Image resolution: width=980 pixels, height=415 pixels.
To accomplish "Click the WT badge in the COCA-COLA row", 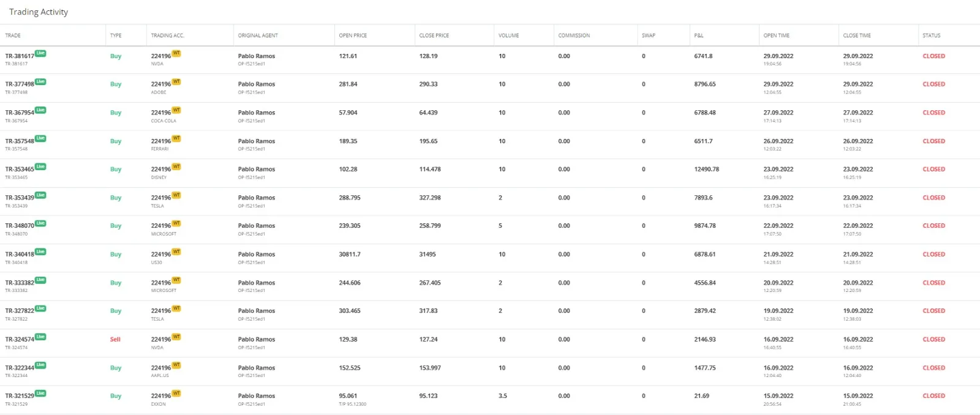I will 176,110.
